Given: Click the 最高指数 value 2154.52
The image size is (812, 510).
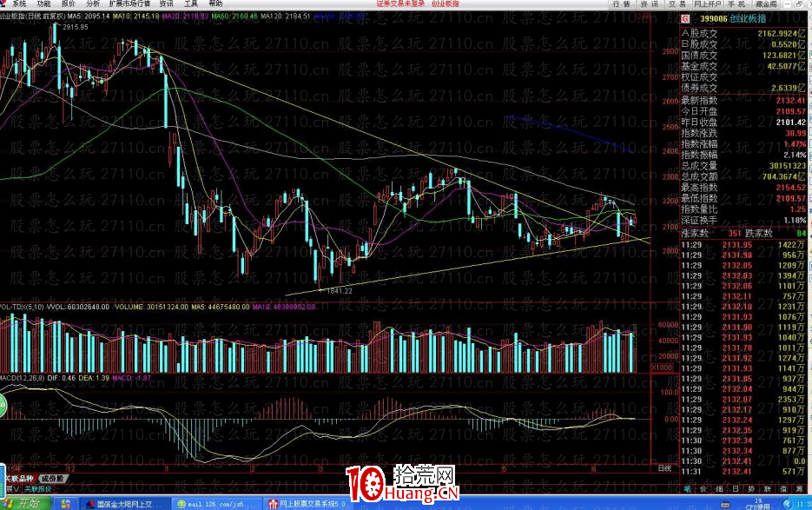Looking at the screenshot, I should (x=791, y=187).
